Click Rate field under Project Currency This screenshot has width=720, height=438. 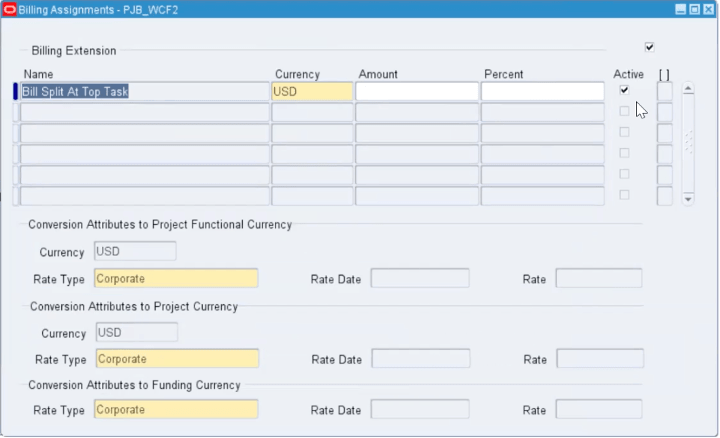point(600,359)
